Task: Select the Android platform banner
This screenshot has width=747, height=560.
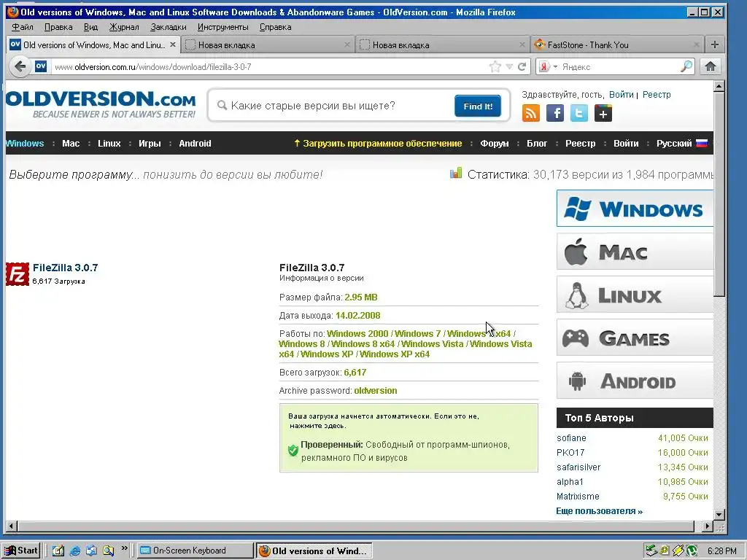Action: (x=635, y=381)
